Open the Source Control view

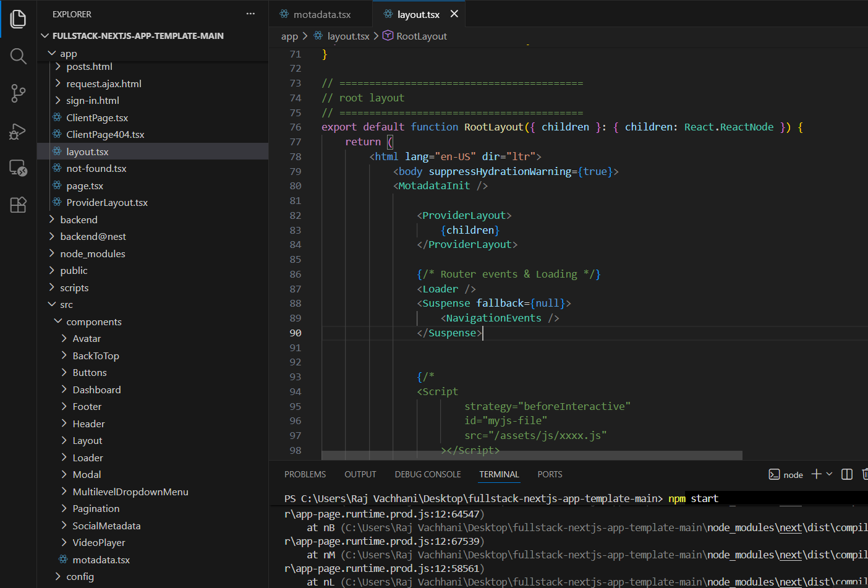pyautogui.click(x=19, y=93)
